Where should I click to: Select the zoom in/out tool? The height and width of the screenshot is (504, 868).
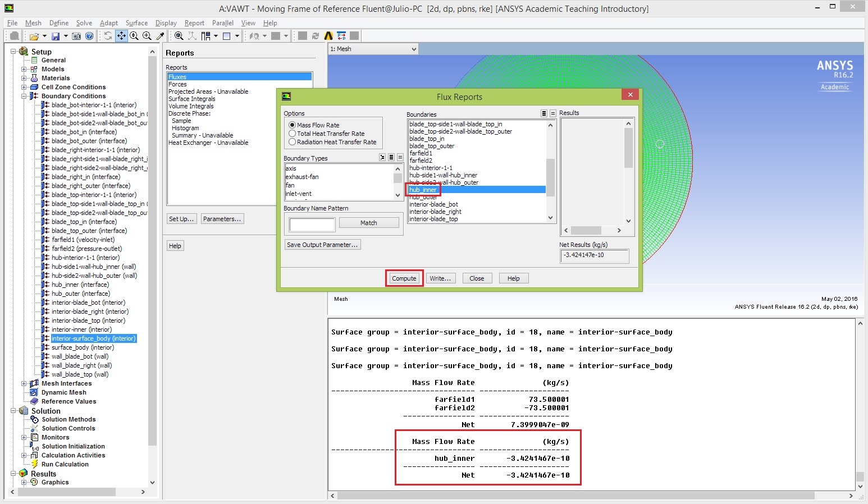(134, 36)
